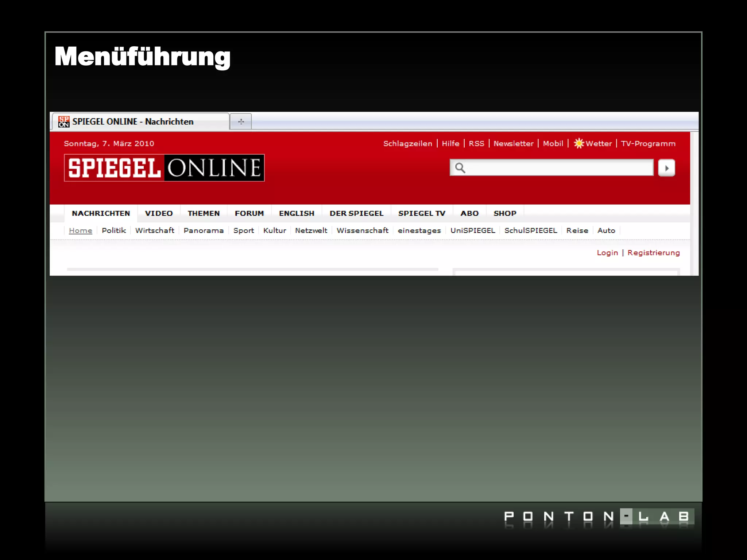Image resolution: width=747 pixels, height=560 pixels.
Task: Open the Newsletter link
Action: 514,144
